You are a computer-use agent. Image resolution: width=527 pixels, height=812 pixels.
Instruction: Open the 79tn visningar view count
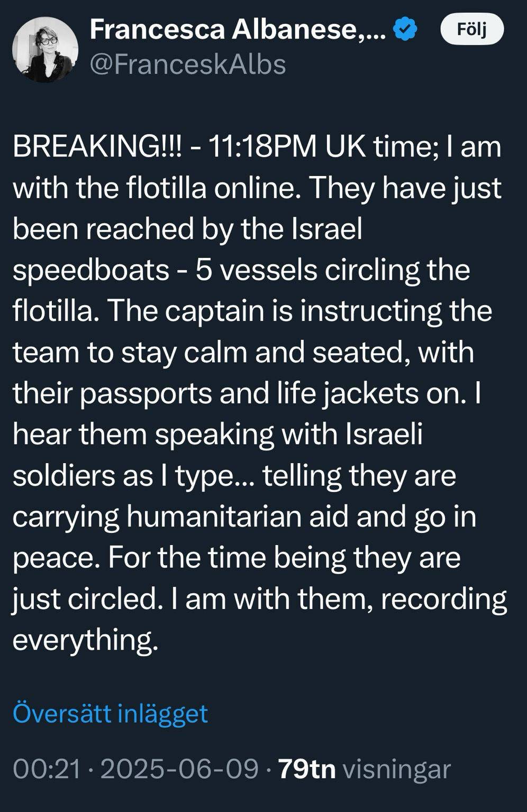[365, 769]
